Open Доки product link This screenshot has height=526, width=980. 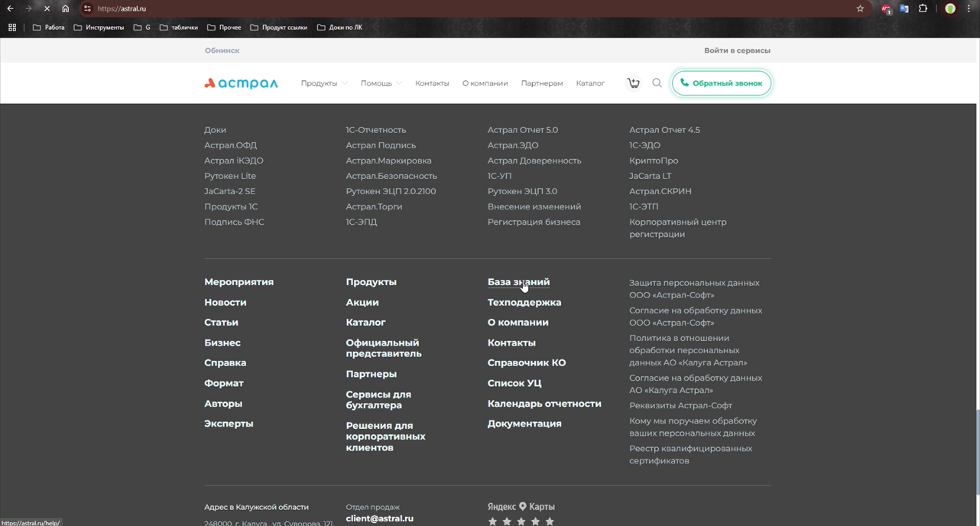click(215, 130)
